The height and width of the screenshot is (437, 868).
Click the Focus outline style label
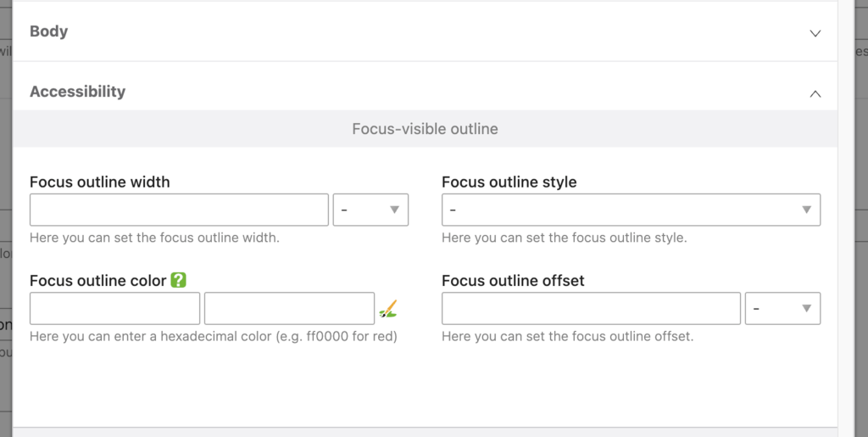(509, 182)
